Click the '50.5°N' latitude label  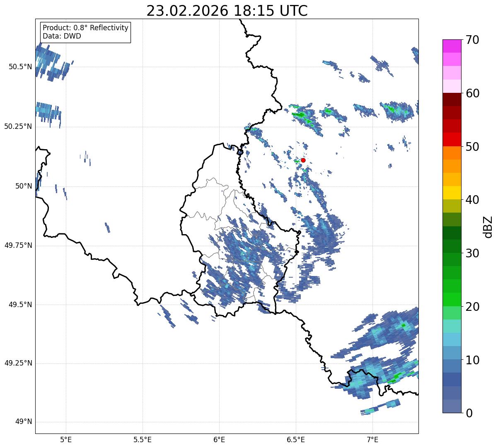tap(20, 67)
